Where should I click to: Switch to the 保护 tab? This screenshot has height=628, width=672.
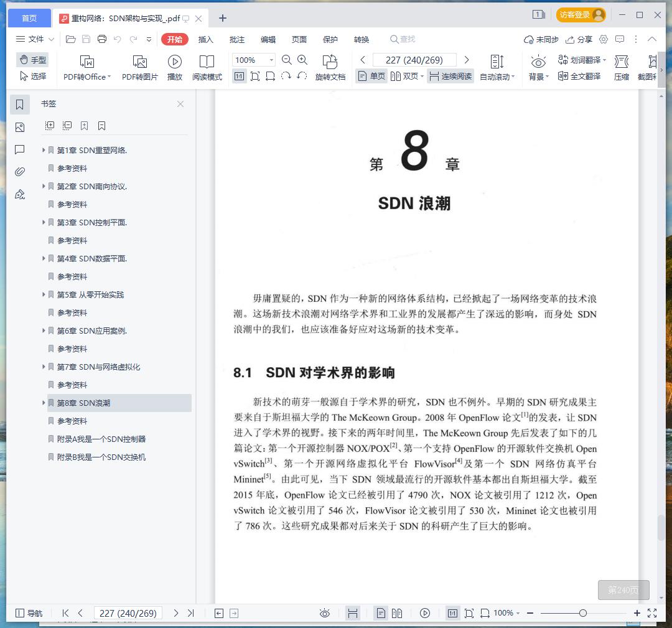(x=330, y=39)
